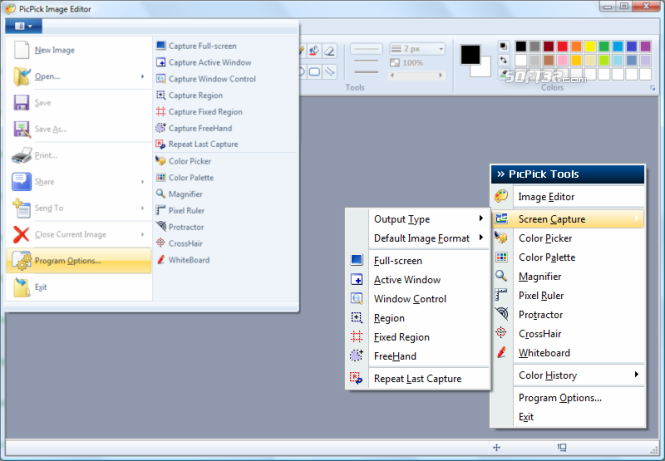Viewport: 665px width, 461px height.
Task: Expand Default Image Format in the Screen Capture submenu
Action: coord(418,238)
